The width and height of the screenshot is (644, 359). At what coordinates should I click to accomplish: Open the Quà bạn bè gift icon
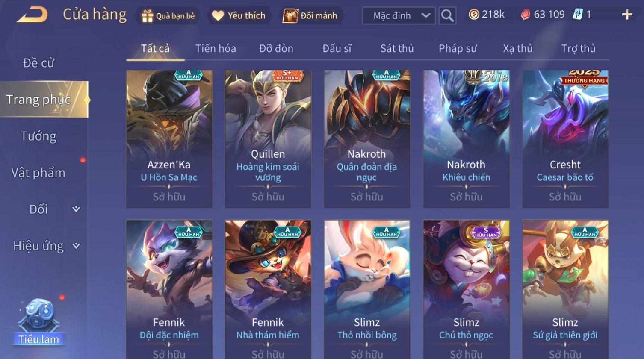point(148,16)
